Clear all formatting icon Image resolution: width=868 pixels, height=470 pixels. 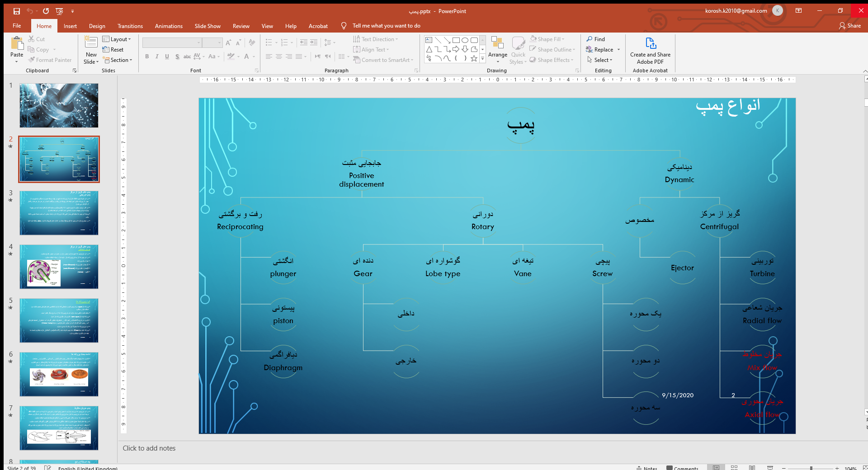coord(252,42)
